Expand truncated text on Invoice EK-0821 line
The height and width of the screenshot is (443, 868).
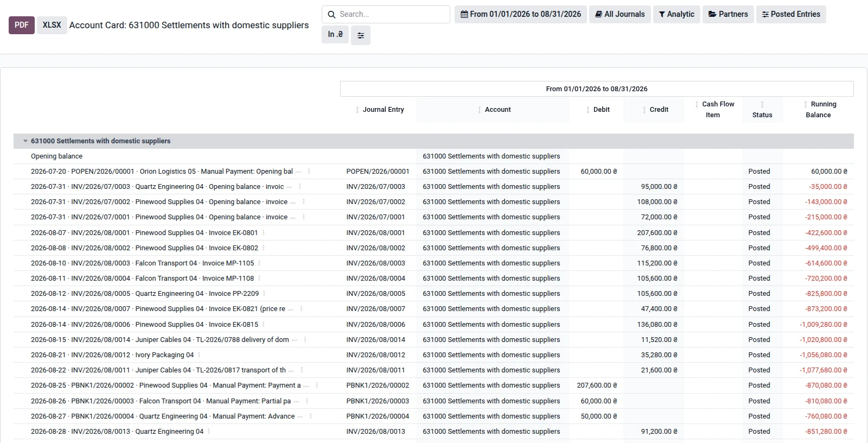tap(291, 309)
